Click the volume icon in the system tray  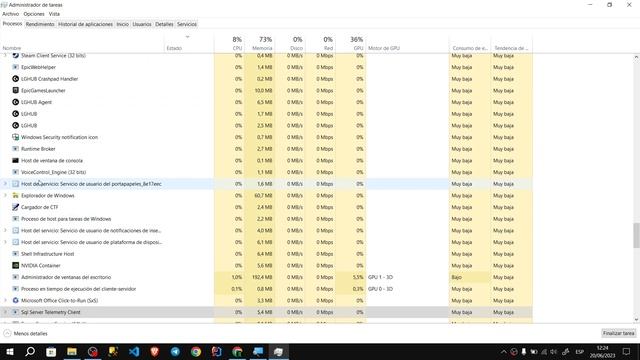553,351
